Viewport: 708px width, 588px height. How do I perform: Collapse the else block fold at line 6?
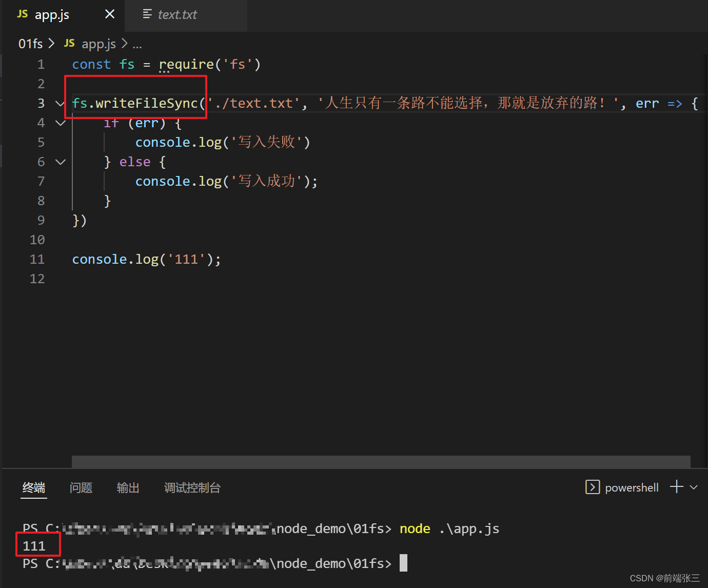pyautogui.click(x=60, y=162)
